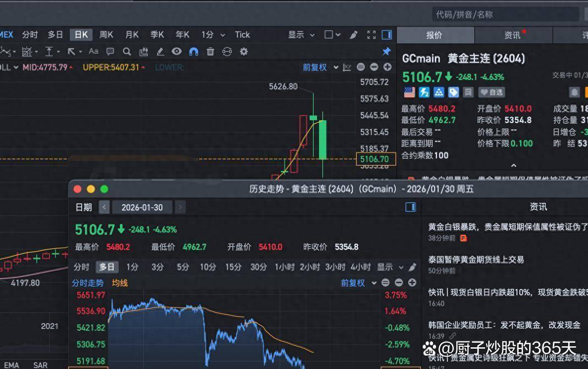Open the 报价 quote tab
588x369 pixels.
(x=435, y=35)
